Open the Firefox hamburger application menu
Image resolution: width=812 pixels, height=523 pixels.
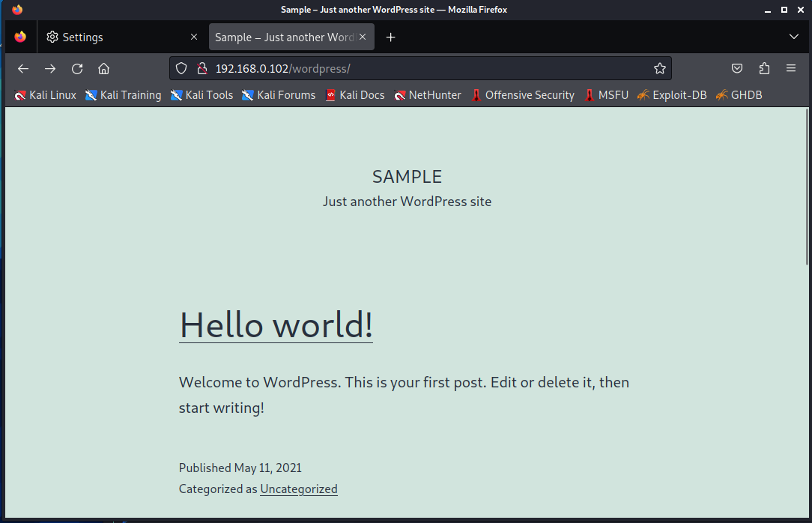click(791, 69)
